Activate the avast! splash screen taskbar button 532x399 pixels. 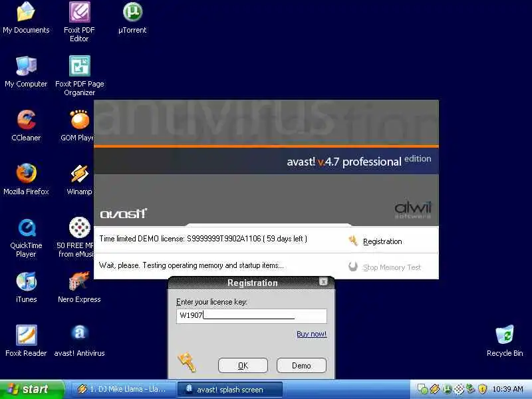point(229,389)
